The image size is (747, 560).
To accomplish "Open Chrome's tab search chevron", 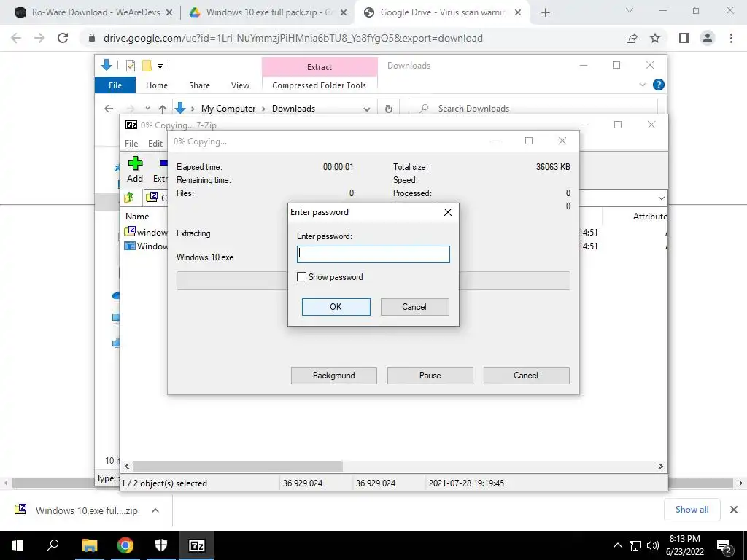I will (630, 10).
